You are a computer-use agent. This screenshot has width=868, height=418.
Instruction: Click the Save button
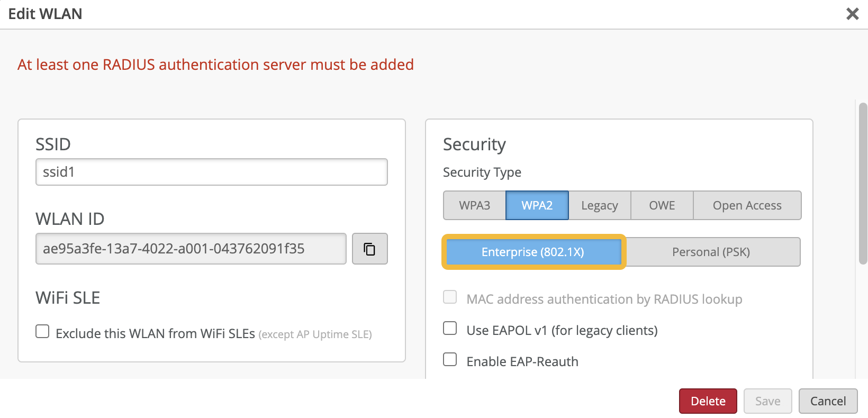pos(767,401)
